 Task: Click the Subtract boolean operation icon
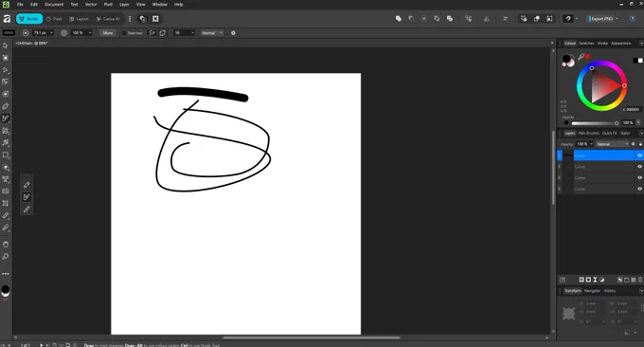[x=411, y=19]
